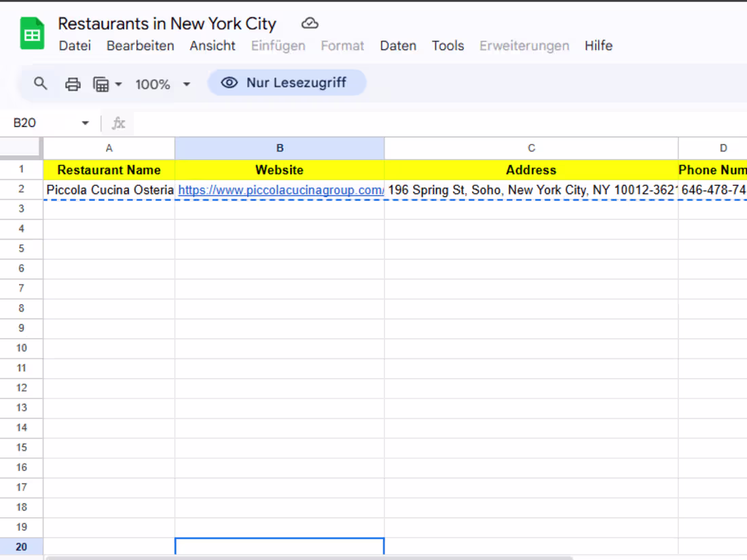
Task: Select row 5 header
Action: [x=22, y=249]
